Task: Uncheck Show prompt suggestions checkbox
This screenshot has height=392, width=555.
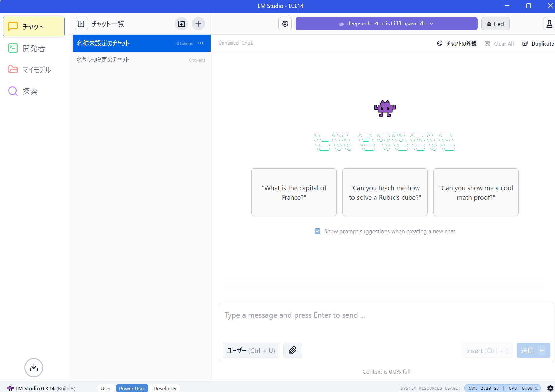Action: (x=318, y=231)
